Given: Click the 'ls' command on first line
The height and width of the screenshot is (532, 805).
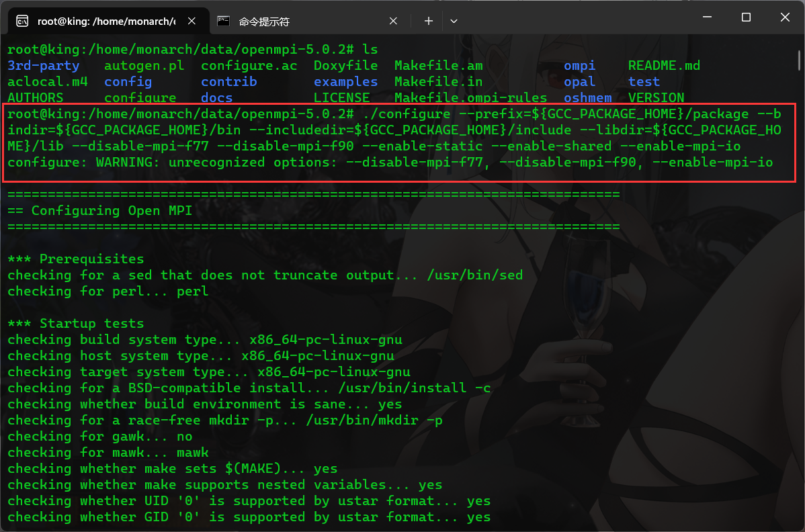Looking at the screenshot, I should pos(370,49).
